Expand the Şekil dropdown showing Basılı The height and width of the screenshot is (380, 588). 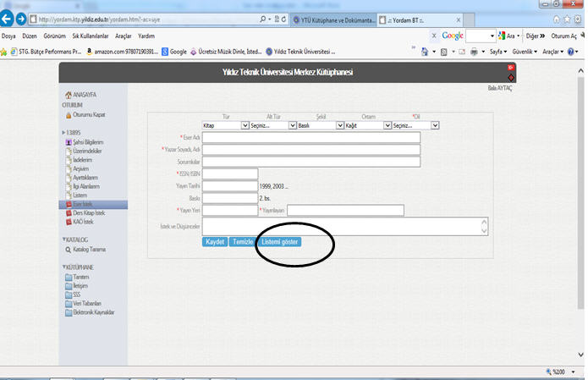(338, 125)
